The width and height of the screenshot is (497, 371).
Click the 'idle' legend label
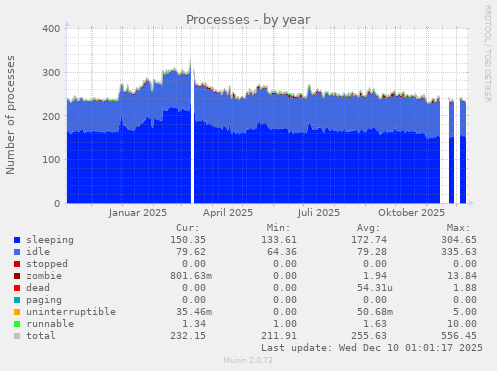(38, 252)
